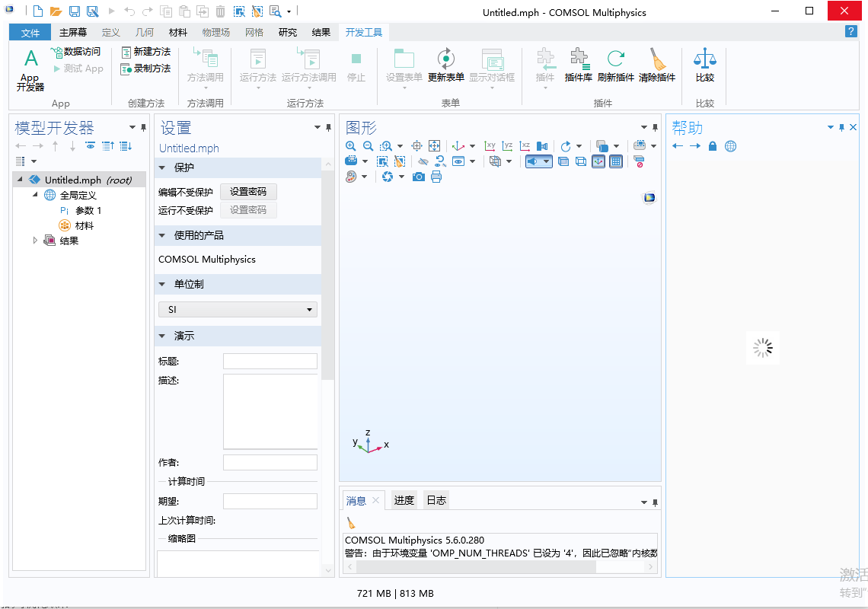868x609 pixels.
Task: Open the 插件库 add-in library
Action: click(x=579, y=65)
